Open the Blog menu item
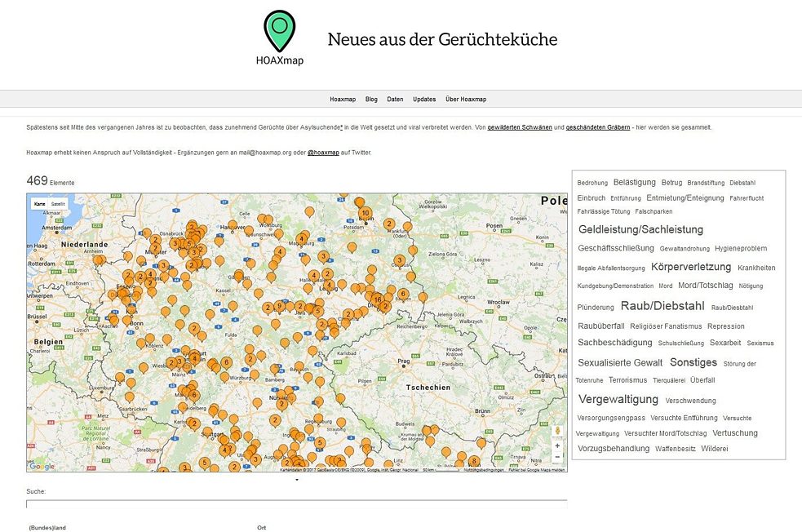This screenshot has width=802, height=532. click(x=371, y=99)
